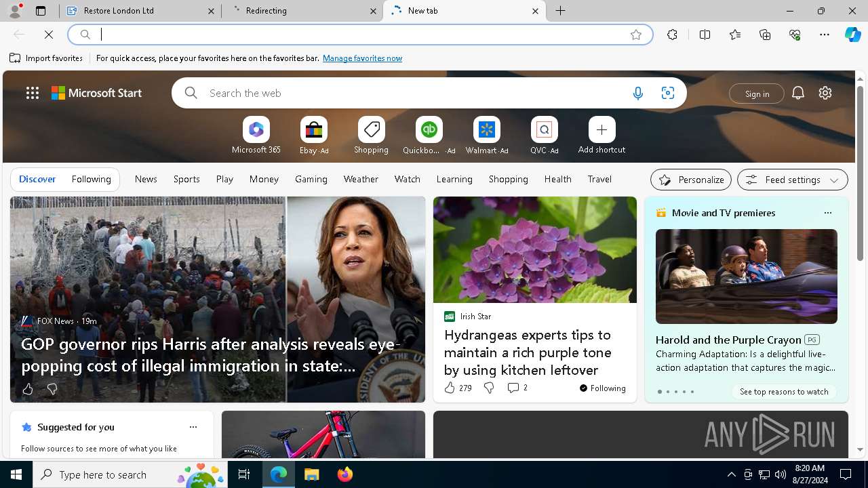Open volume control in system tray
Image resolution: width=868 pixels, height=488 pixels.
[x=780, y=474]
